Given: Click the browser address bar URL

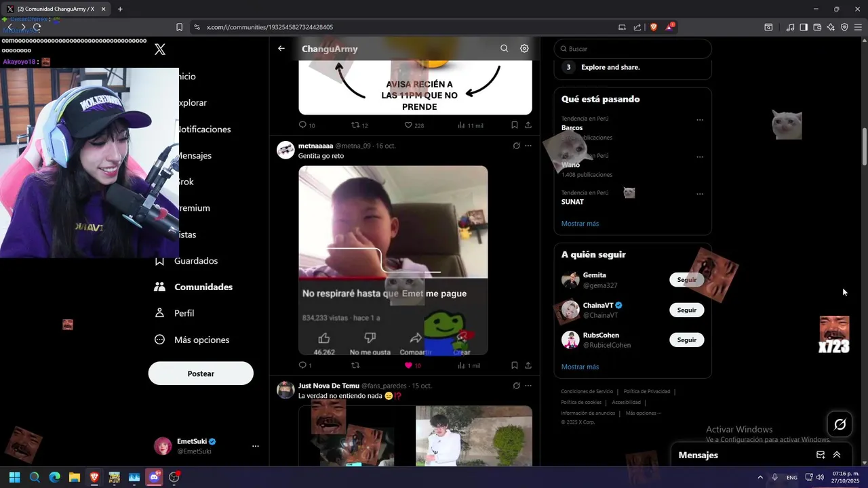Looking at the screenshot, I should (x=270, y=27).
